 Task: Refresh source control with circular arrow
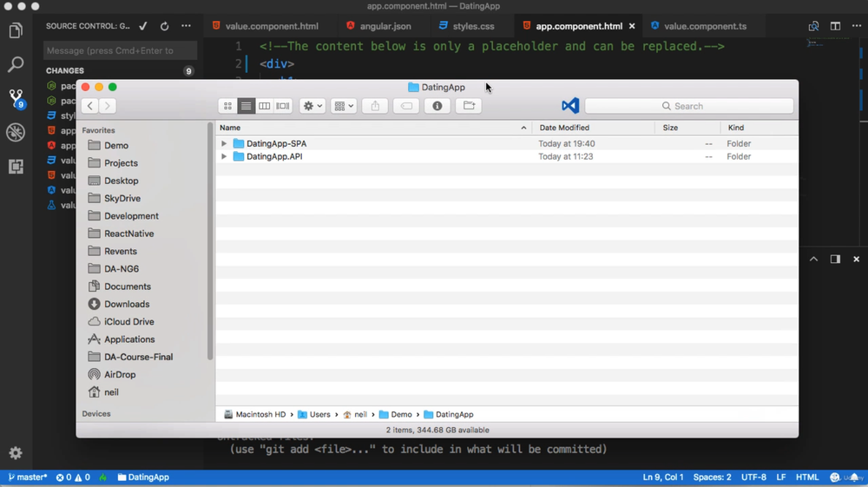coord(164,26)
